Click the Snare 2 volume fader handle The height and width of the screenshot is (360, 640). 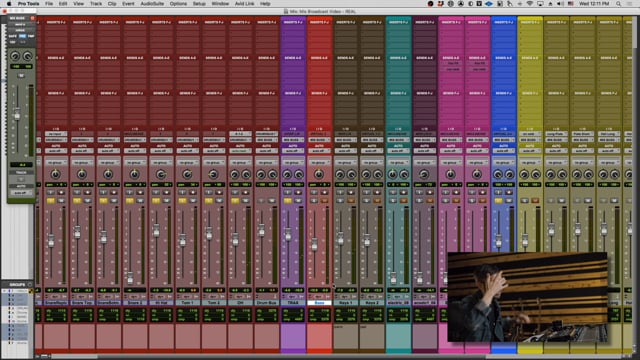click(130, 278)
